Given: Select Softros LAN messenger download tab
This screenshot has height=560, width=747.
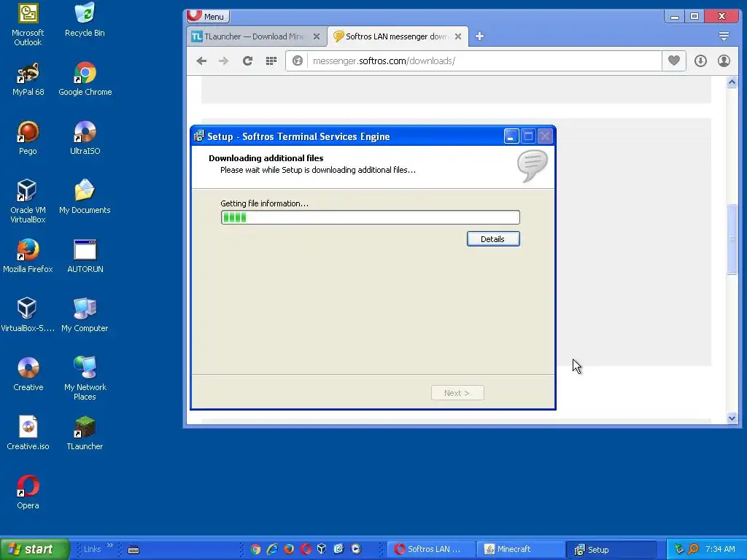Looking at the screenshot, I should coord(398,36).
